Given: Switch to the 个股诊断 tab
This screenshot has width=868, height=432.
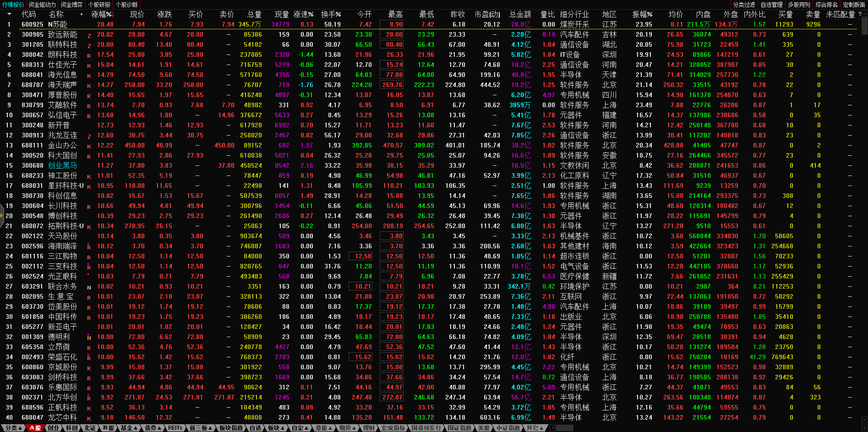Looking at the screenshot, I should click(127, 5).
